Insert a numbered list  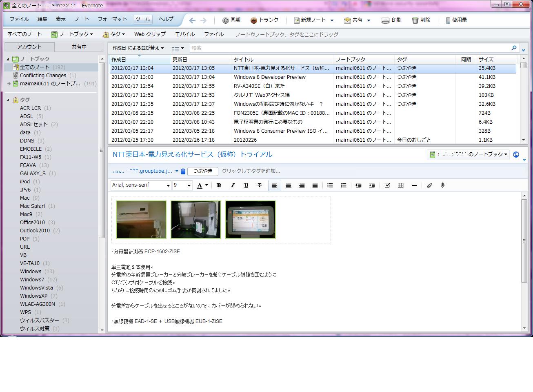click(x=343, y=185)
